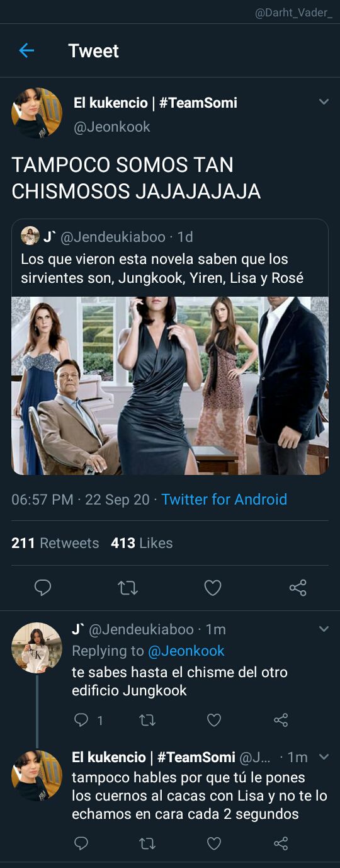Reply to the last El kukencio comment
The height and width of the screenshot is (868, 340).
(x=81, y=843)
